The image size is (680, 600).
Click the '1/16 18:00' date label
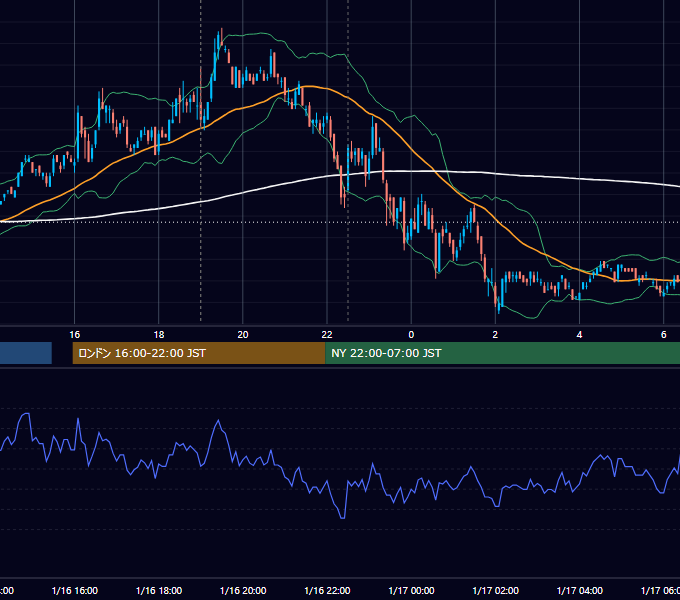tap(159, 590)
